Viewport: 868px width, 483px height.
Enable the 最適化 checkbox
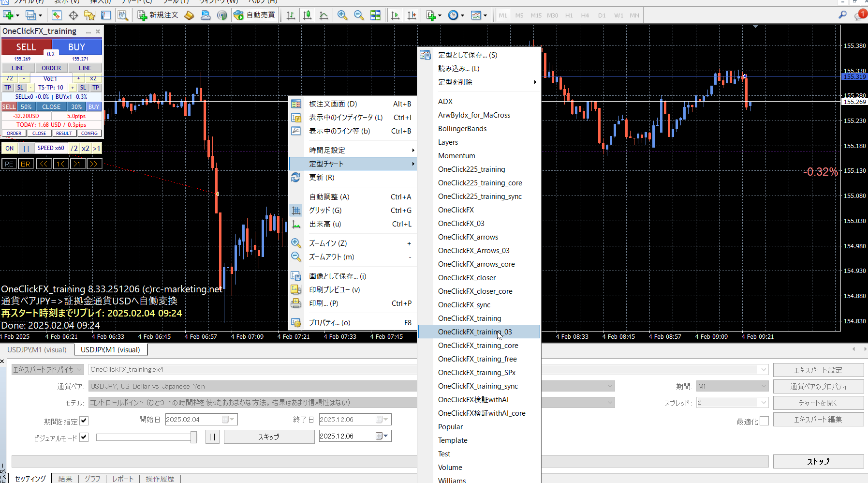[x=764, y=421]
